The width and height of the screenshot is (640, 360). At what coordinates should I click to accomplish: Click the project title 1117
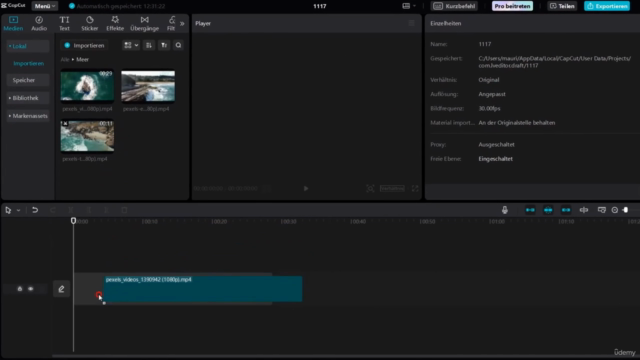(x=320, y=6)
